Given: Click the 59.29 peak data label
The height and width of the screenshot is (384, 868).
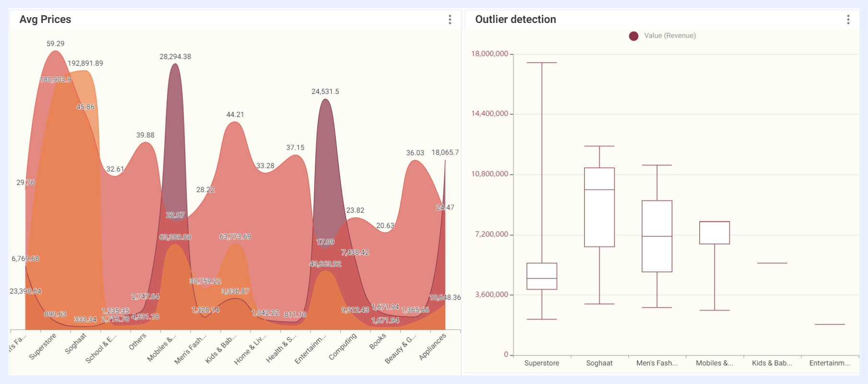Looking at the screenshot, I should [x=55, y=44].
